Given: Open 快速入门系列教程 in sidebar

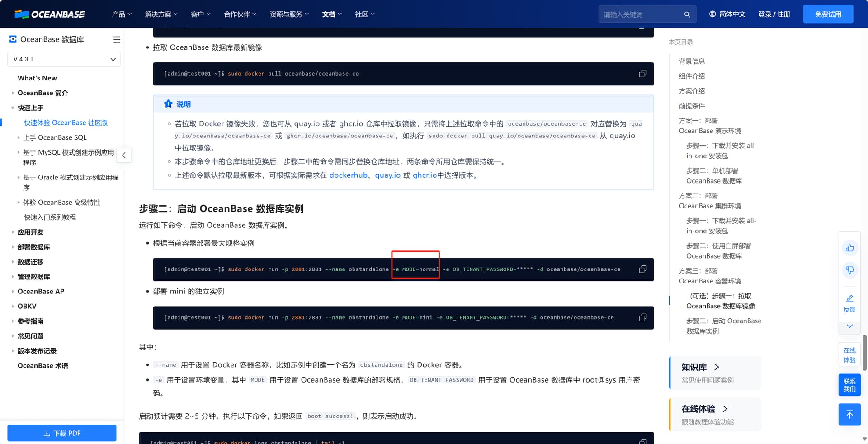Looking at the screenshot, I should (50, 217).
